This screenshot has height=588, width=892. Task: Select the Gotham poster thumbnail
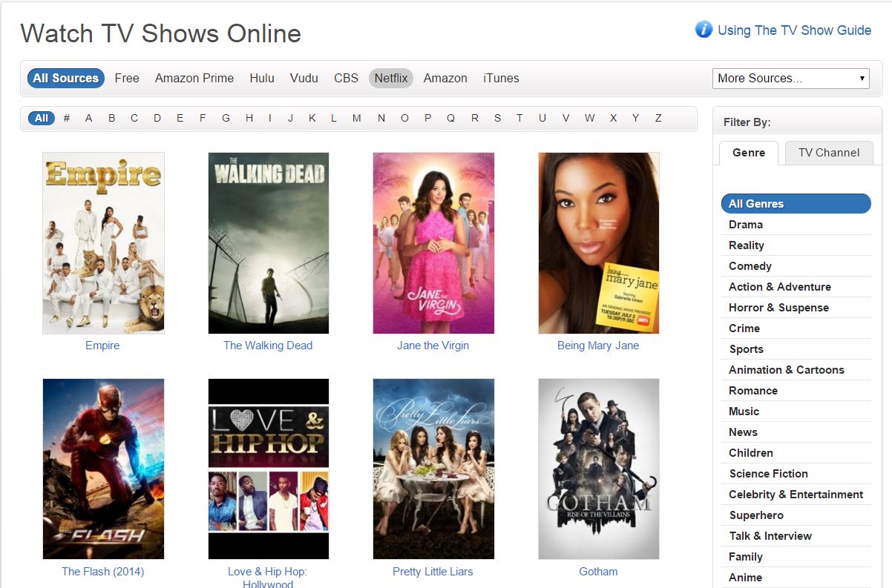(x=598, y=469)
